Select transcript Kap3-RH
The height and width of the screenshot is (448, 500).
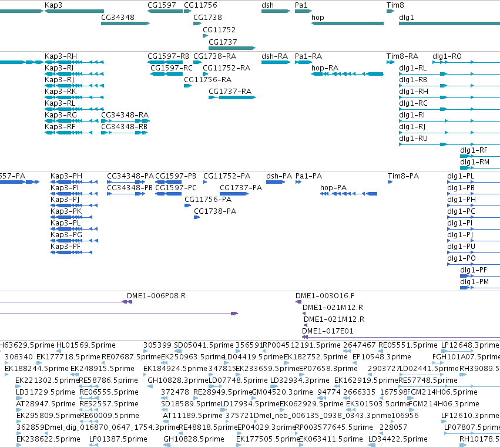(61, 56)
